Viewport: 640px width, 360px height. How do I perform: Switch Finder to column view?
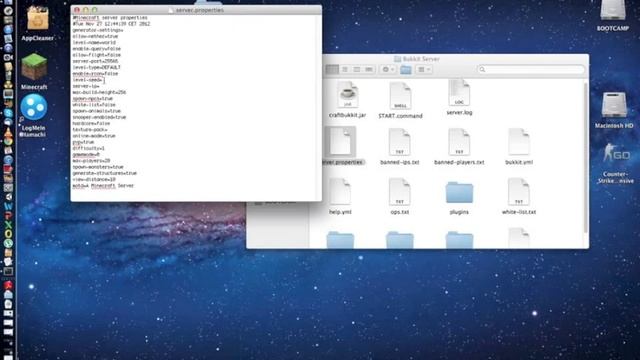pyautogui.click(x=357, y=70)
